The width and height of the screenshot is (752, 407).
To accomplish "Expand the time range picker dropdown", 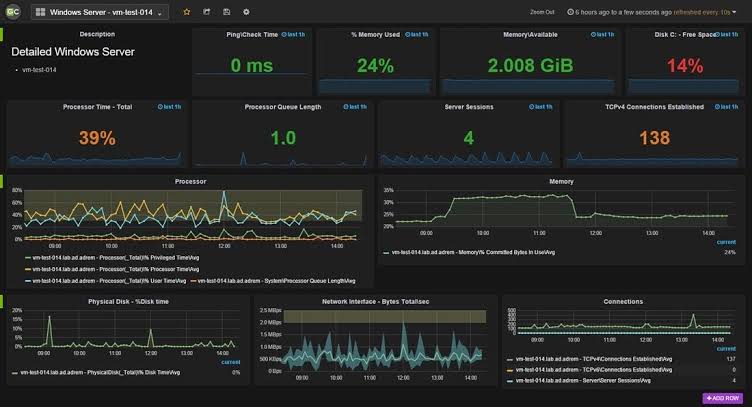I will 734,12.
